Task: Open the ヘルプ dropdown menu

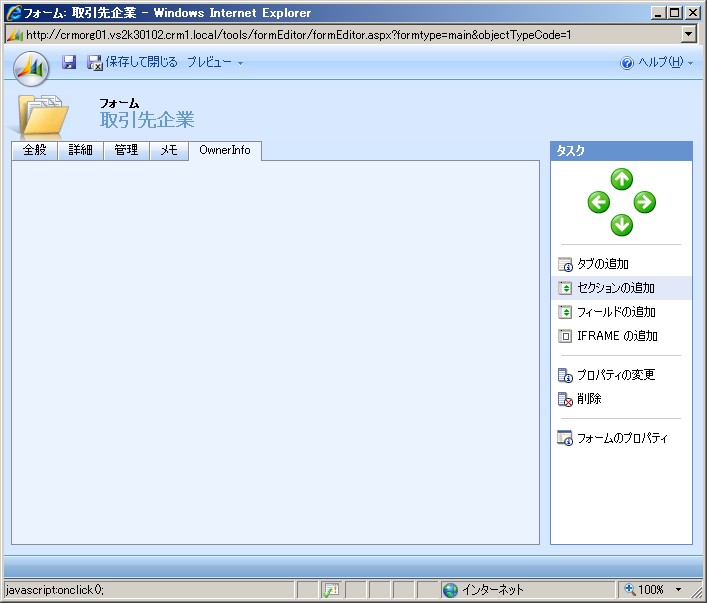Action: (657, 62)
